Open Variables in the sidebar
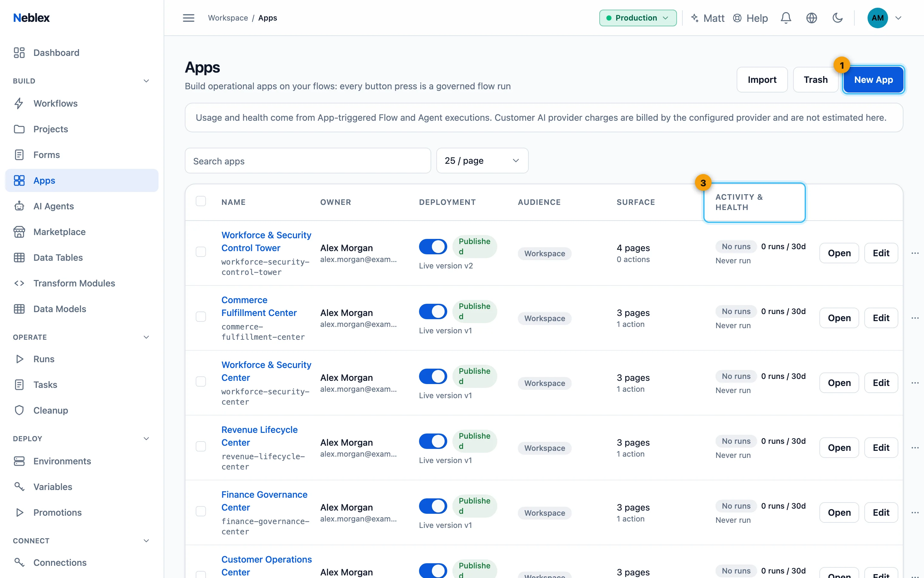The height and width of the screenshot is (578, 924). tap(82, 487)
